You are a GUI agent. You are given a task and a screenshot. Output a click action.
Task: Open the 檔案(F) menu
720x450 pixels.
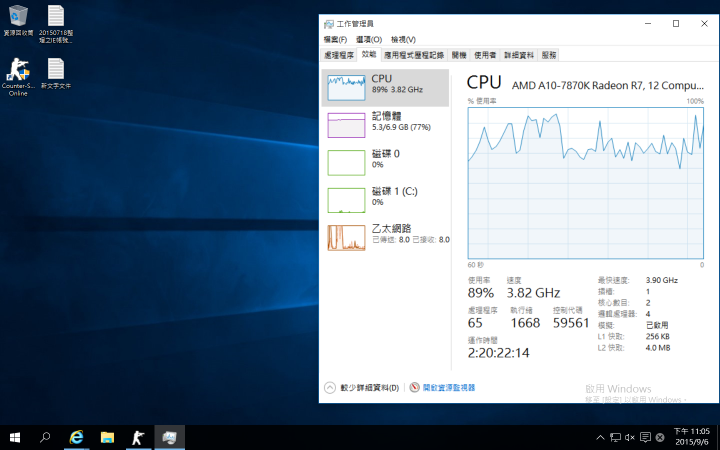(335, 39)
